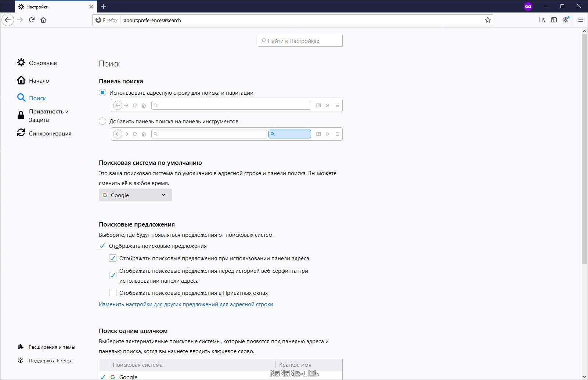This screenshot has height=380, width=588.
Task: Click the magnifier icon next to Поиск in the sidebar
Action: tap(21, 98)
